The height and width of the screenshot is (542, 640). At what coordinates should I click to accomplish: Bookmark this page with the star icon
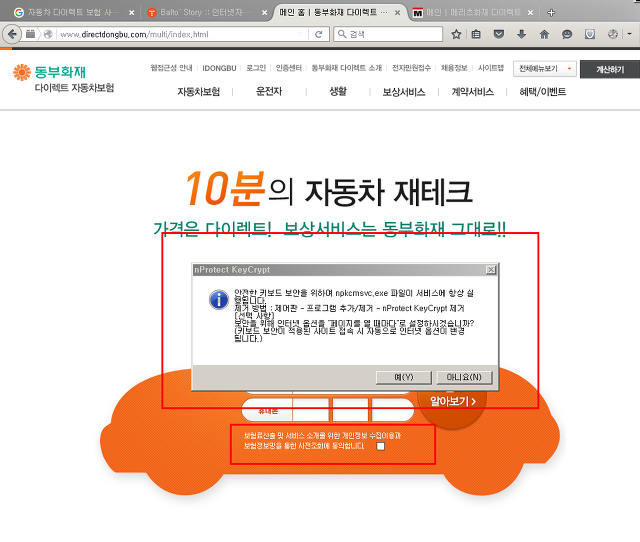(x=456, y=34)
